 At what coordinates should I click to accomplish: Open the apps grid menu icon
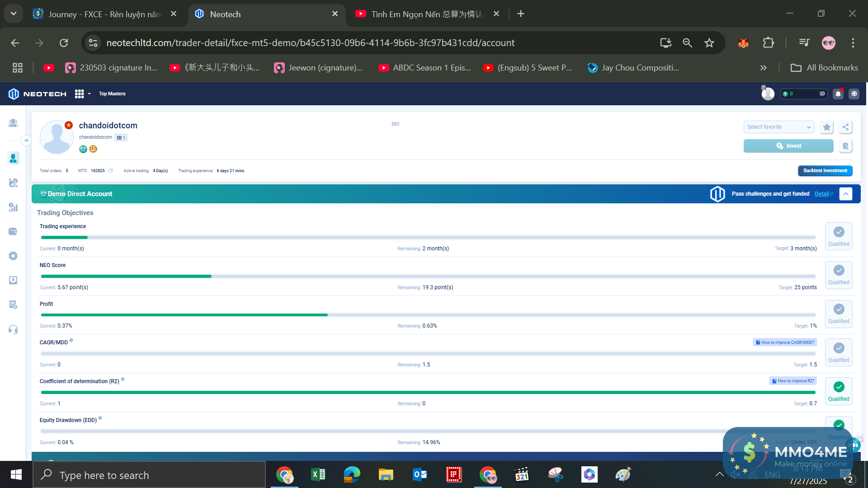click(x=80, y=94)
